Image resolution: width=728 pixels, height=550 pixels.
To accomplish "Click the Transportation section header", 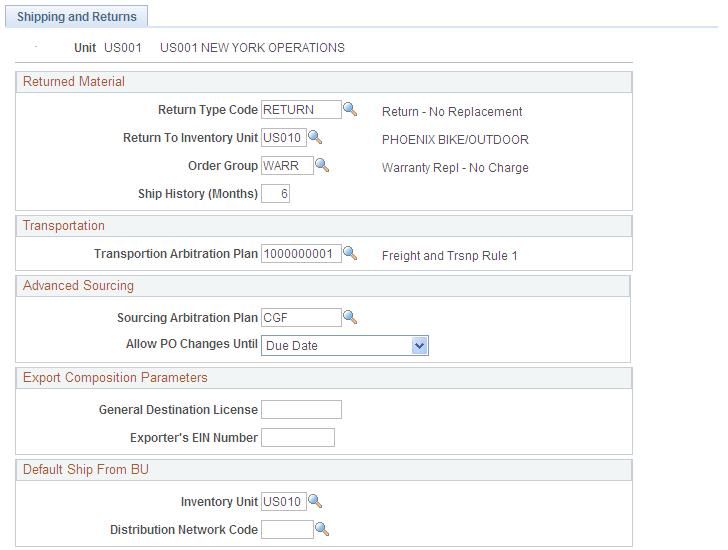I will click(324, 226).
